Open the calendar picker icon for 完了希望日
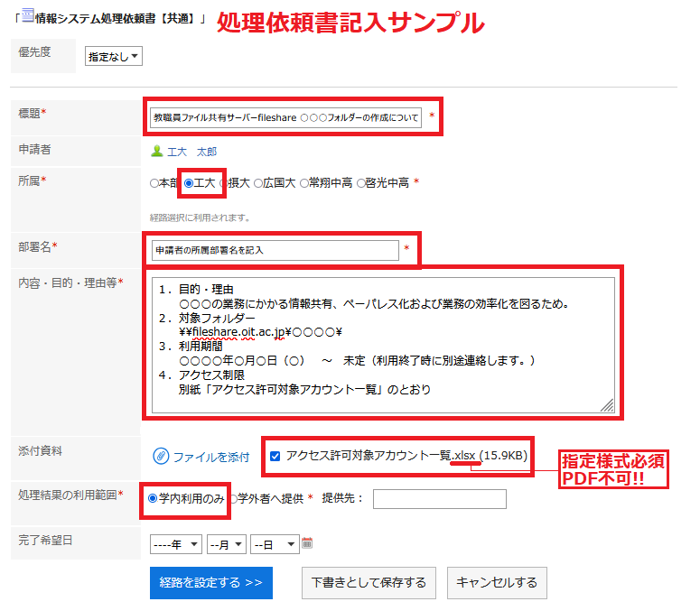Viewport: 700px width, 611px height. [x=307, y=543]
